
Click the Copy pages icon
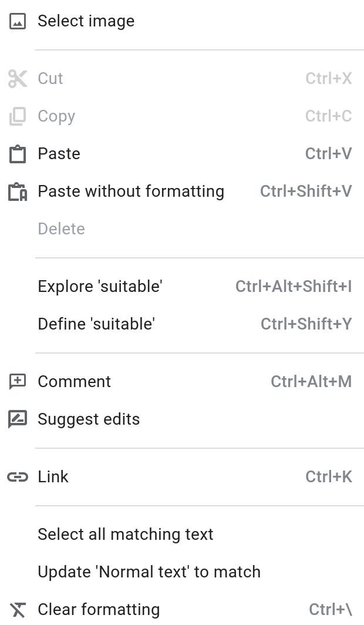(18, 116)
